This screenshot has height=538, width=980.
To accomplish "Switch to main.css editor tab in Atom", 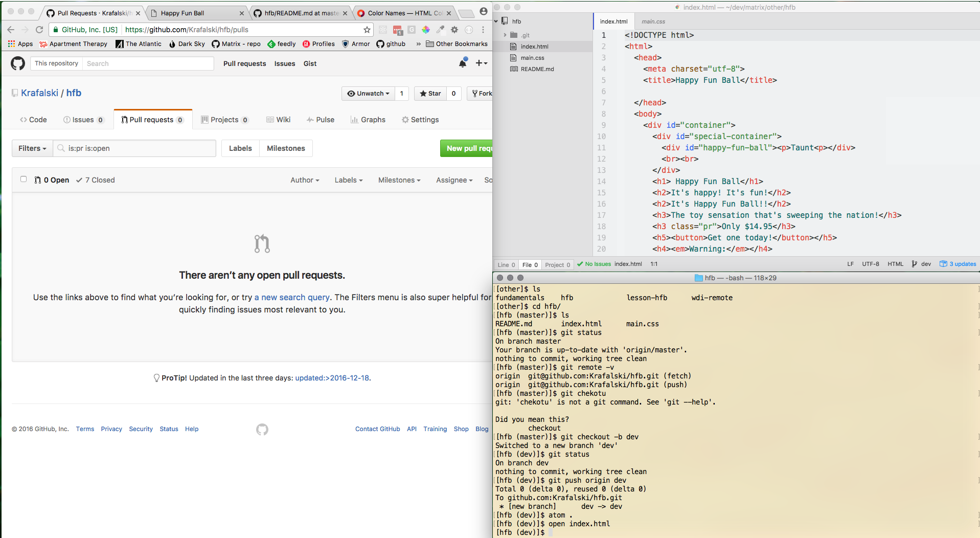I will [x=653, y=21].
